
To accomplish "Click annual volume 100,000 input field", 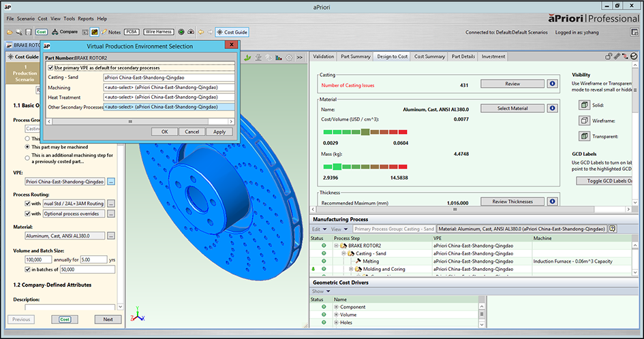I will pos(38,260).
